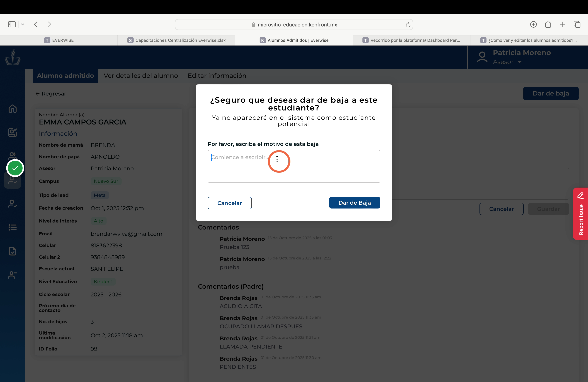Switch to ¿Como ver y editar alumnos tab
This screenshot has height=382, width=588.
pos(529,40)
